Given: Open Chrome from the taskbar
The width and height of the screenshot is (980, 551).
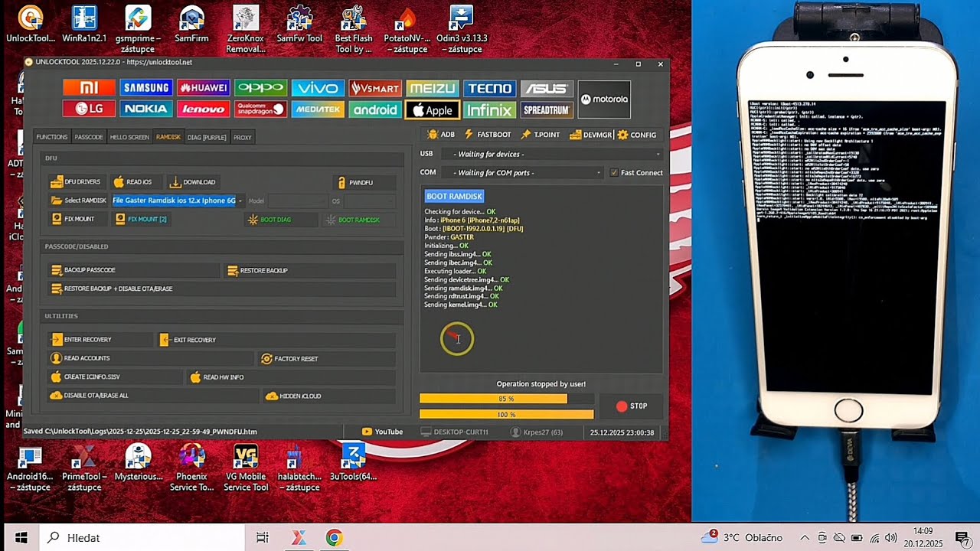Looking at the screenshot, I should [x=334, y=538].
